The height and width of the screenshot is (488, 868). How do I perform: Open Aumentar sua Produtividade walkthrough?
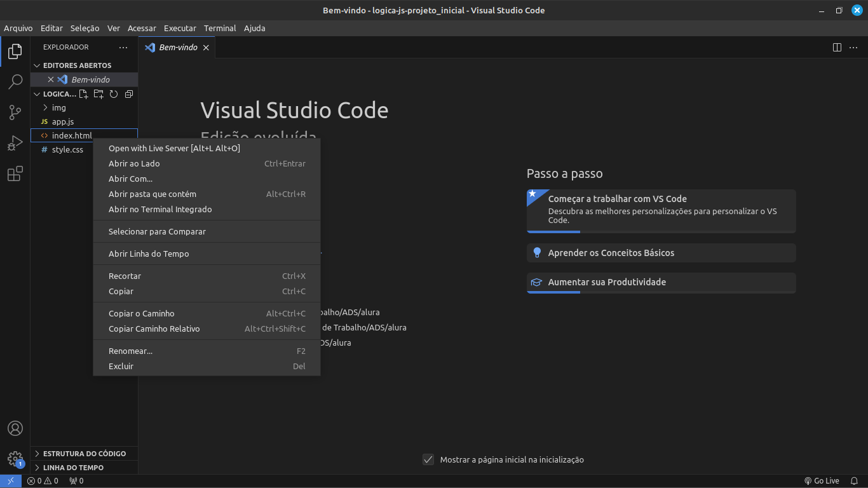tap(661, 283)
